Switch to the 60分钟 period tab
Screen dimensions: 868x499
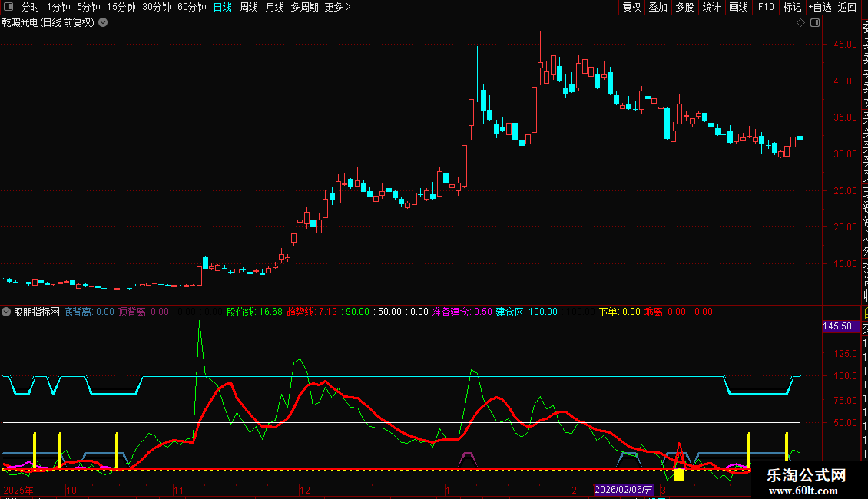192,7
